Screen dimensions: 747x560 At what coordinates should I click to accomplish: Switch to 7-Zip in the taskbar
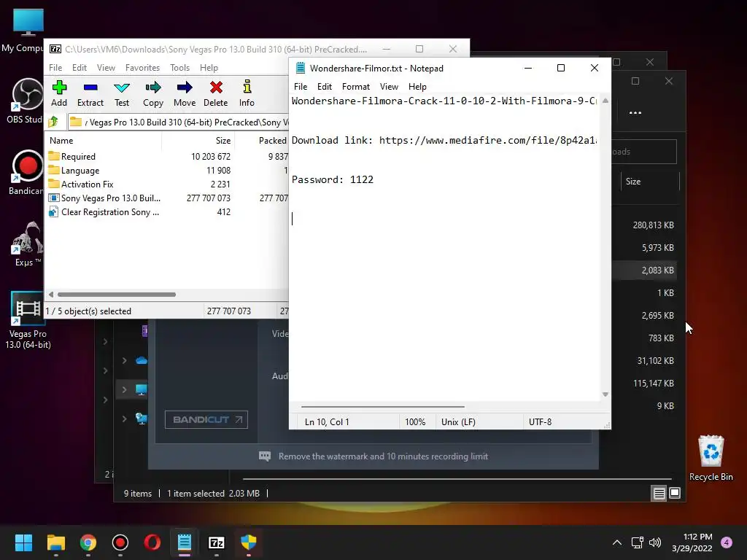(x=217, y=542)
